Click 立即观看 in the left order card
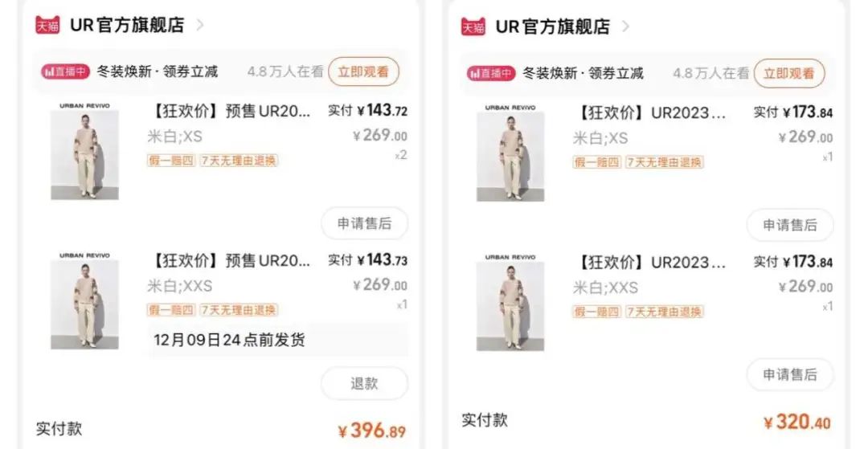 [x=363, y=71]
